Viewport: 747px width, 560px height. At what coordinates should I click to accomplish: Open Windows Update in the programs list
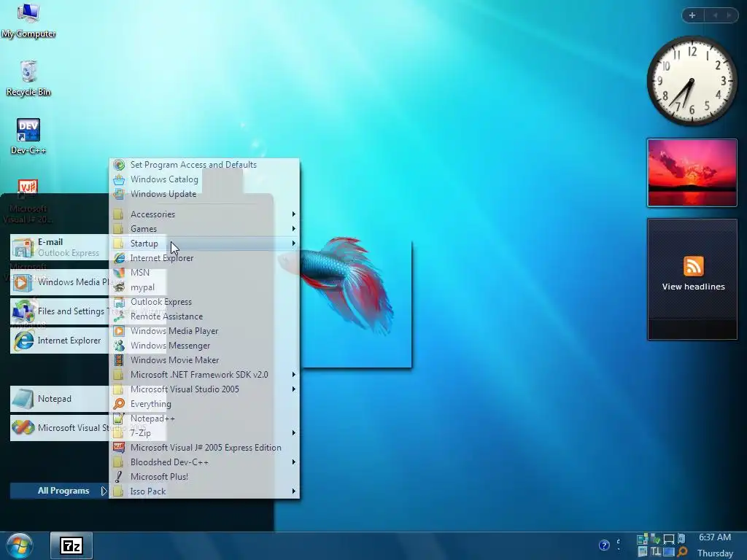click(204, 194)
